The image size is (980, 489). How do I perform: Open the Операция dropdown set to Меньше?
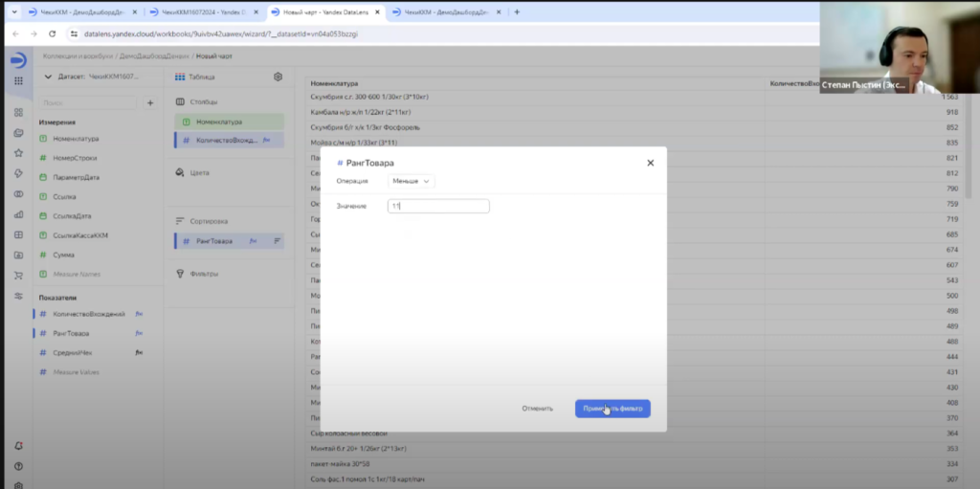412,181
